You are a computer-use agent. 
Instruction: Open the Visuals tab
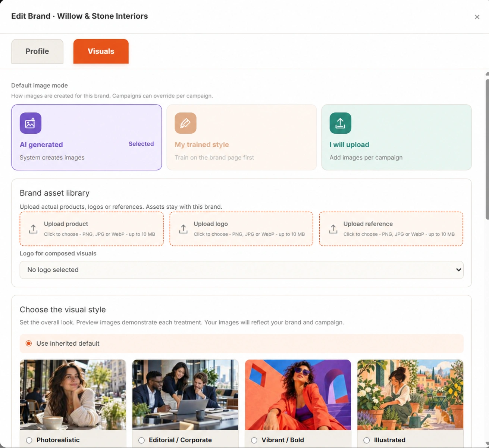click(101, 51)
